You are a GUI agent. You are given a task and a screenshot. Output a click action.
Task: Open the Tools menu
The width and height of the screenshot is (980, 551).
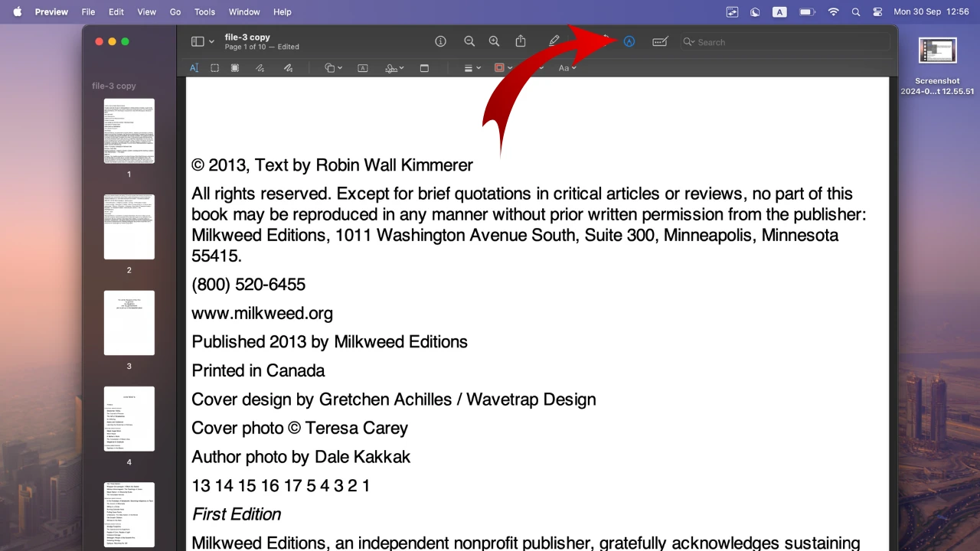pos(204,11)
